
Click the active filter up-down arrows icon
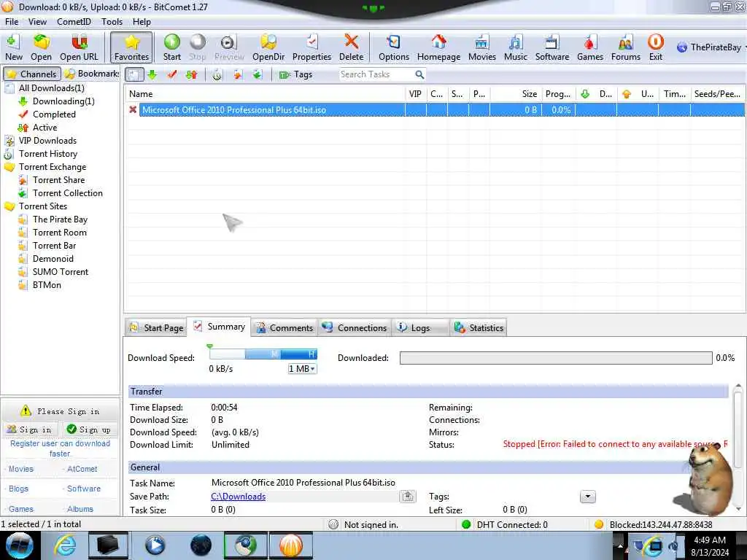pos(192,74)
